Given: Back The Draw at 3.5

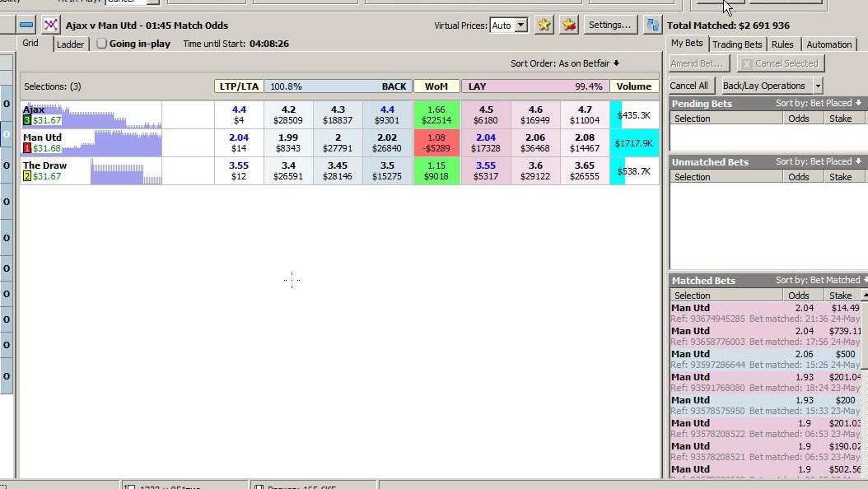Looking at the screenshot, I should [x=388, y=171].
